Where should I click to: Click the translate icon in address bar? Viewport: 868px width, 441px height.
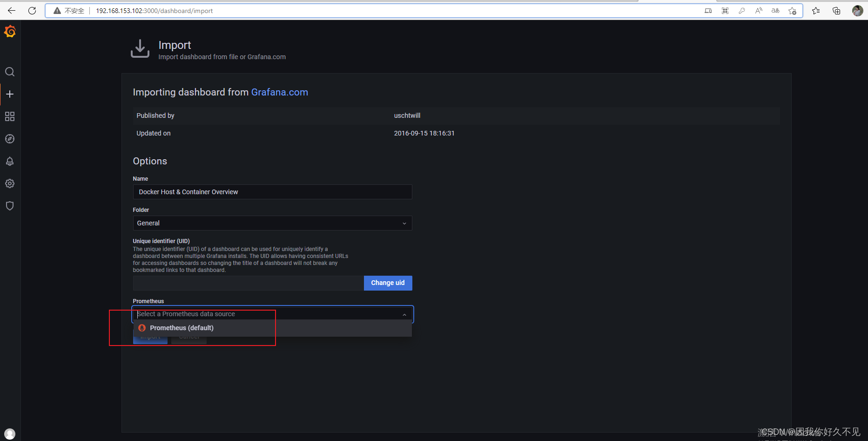775,11
